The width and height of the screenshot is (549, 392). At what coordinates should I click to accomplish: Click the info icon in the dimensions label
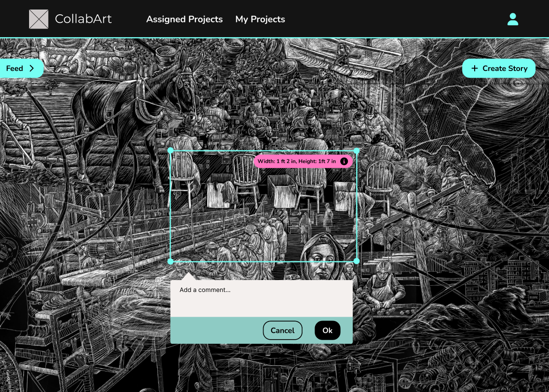click(344, 161)
